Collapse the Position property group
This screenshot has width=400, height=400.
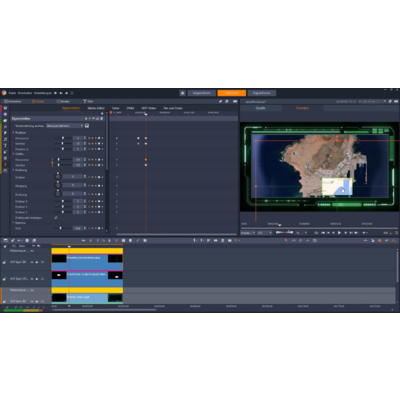pyautogui.click(x=14, y=133)
